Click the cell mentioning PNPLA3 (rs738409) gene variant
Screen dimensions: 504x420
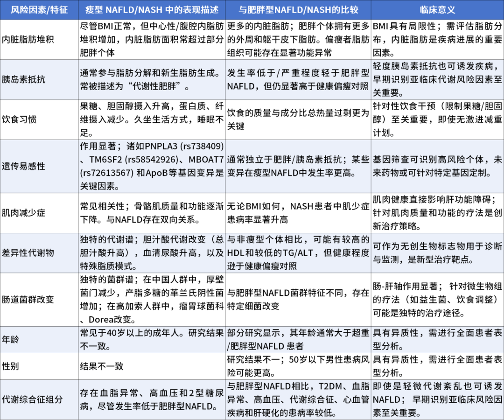pyautogui.click(x=152, y=166)
